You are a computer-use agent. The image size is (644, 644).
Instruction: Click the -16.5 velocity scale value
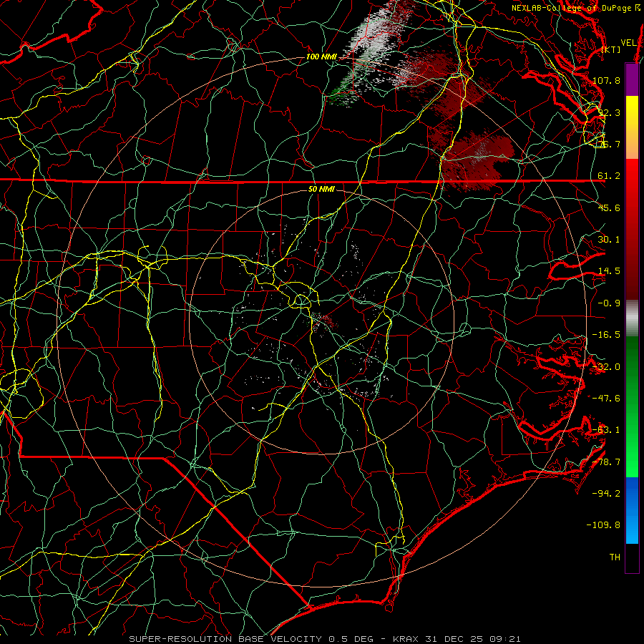606,335
